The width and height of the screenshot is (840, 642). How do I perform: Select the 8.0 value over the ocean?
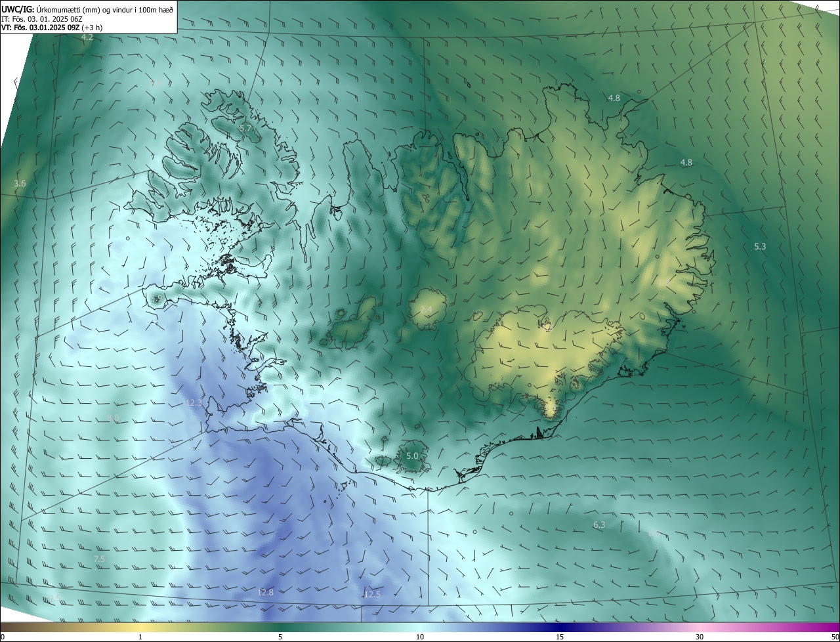(x=113, y=418)
